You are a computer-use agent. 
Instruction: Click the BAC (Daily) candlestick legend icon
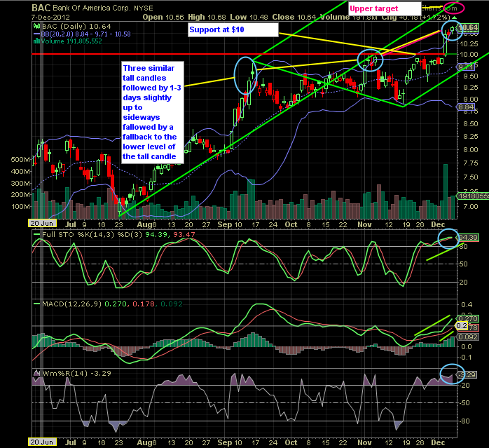click(36, 25)
